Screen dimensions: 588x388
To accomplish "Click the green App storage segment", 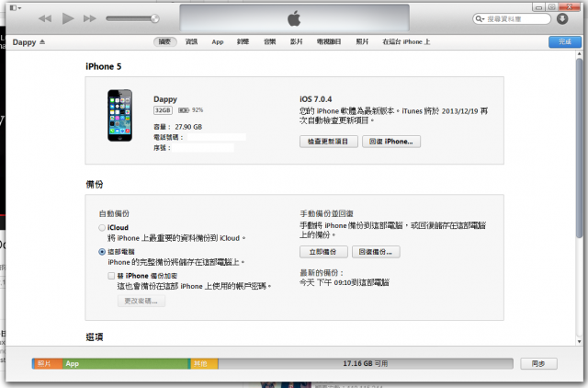I will (x=127, y=363).
